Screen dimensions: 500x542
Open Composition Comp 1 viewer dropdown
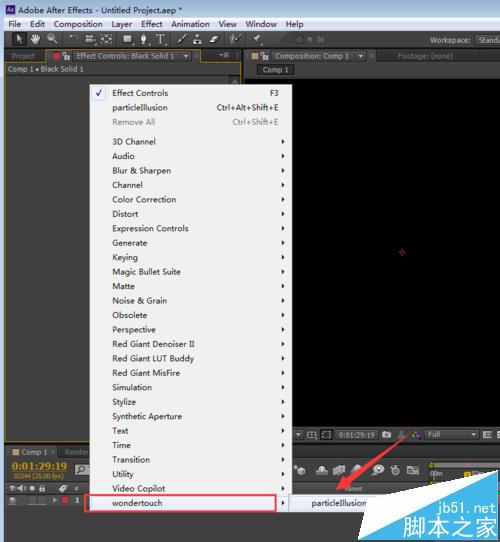(361, 56)
